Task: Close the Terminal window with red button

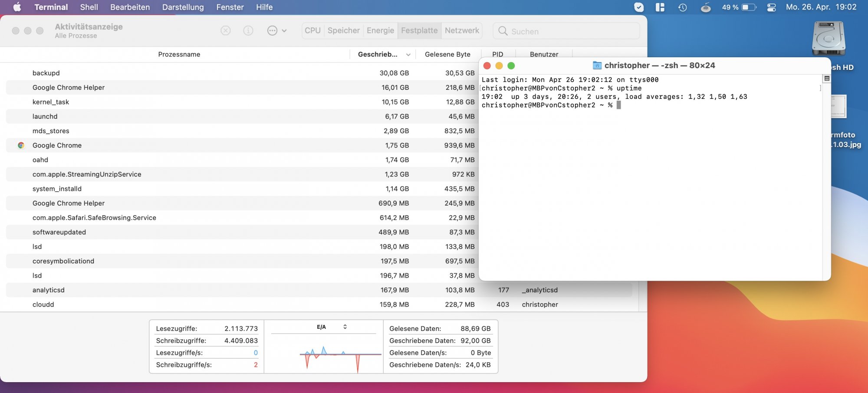Action: coord(487,65)
